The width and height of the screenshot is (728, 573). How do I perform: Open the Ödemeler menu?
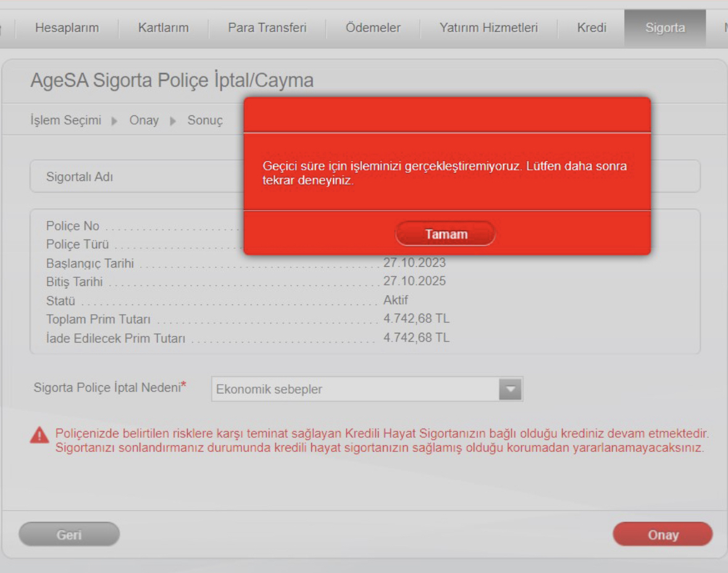pyautogui.click(x=373, y=28)
